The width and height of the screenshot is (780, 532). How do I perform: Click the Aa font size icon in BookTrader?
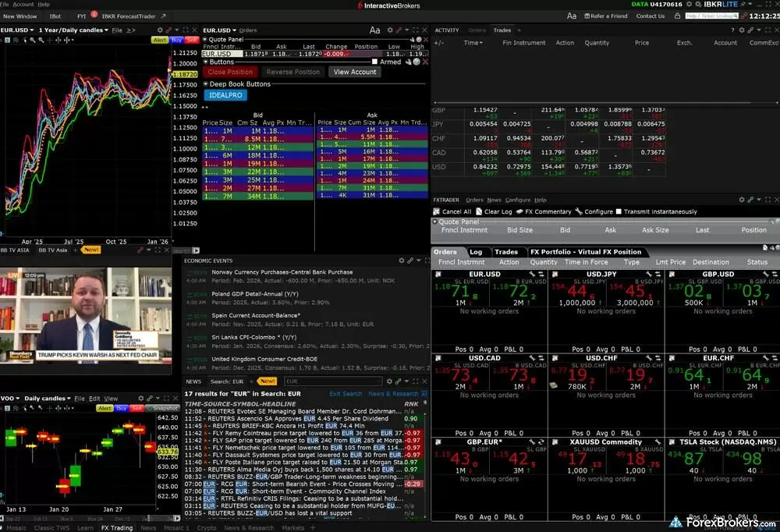pyautogui.click(x=374, y=30)
